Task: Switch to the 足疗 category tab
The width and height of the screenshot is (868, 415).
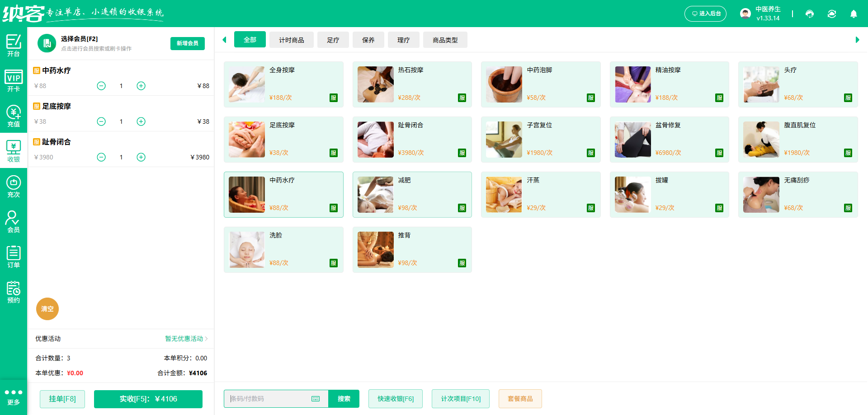Action: (x=333, y=40)
